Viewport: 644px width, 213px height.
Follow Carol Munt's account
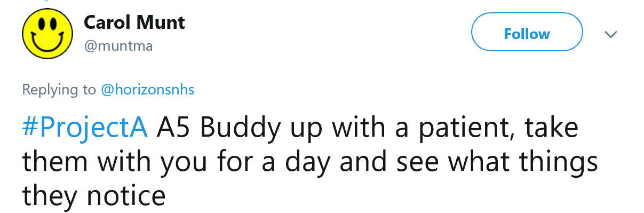click(x=527, y=34)
